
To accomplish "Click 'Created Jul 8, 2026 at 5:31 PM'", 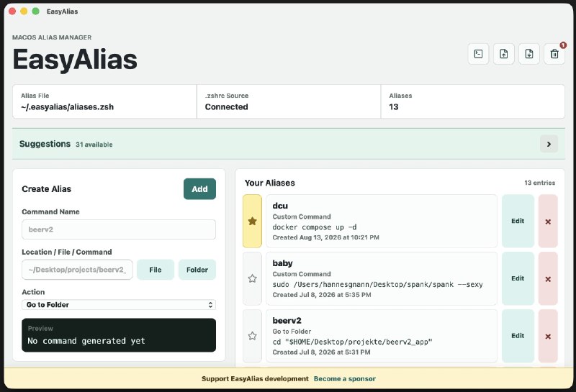I will [321, 352].
